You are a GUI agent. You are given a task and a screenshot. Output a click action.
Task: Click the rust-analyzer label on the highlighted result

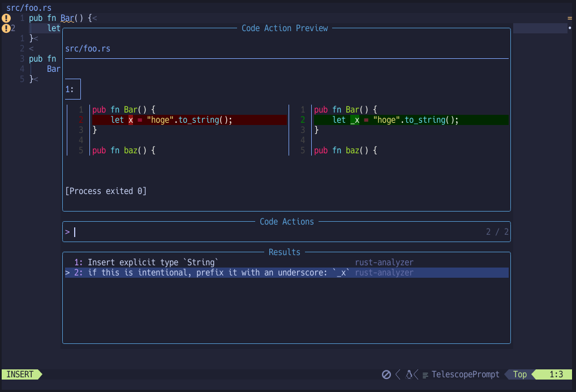384,273
